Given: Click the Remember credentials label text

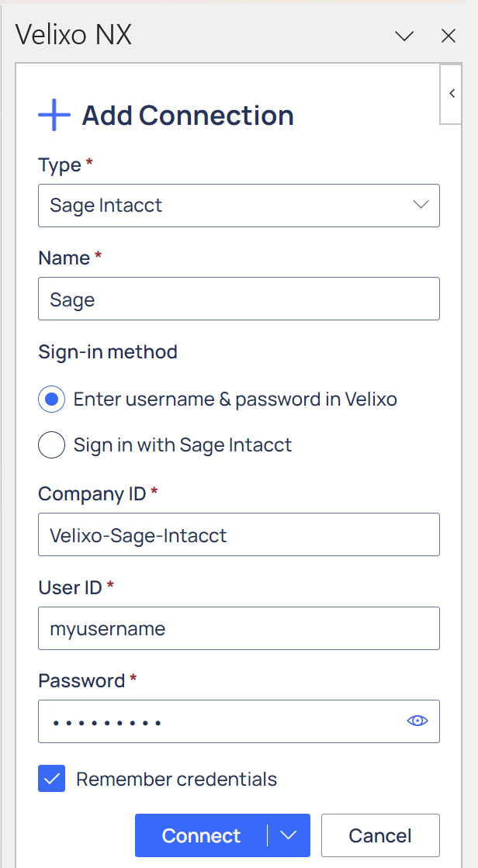Looking at the screenshot, I should [x=176, y=779].
